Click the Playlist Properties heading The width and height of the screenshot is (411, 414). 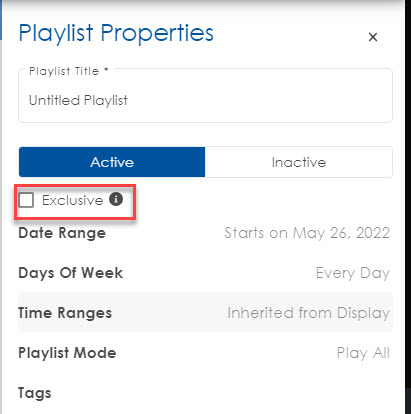pyautogui.click(x=116, y=34)
